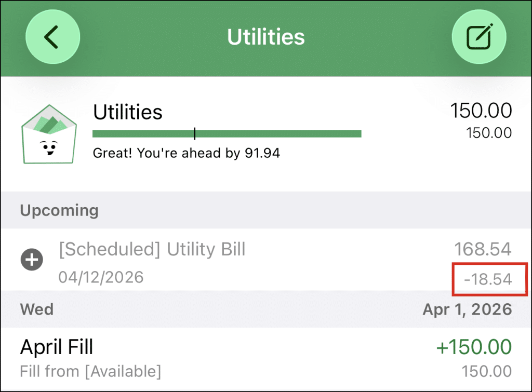Image resolution: width=532 pixels, height=392 pixels.
Task: Tap the back arrow button
Action: point(52,37)
